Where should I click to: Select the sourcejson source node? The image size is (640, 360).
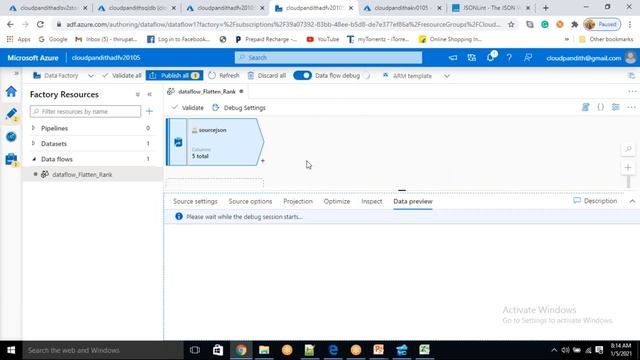215,142
